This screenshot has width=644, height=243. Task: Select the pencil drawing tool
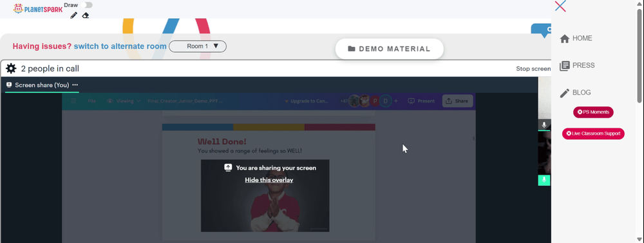74,15
